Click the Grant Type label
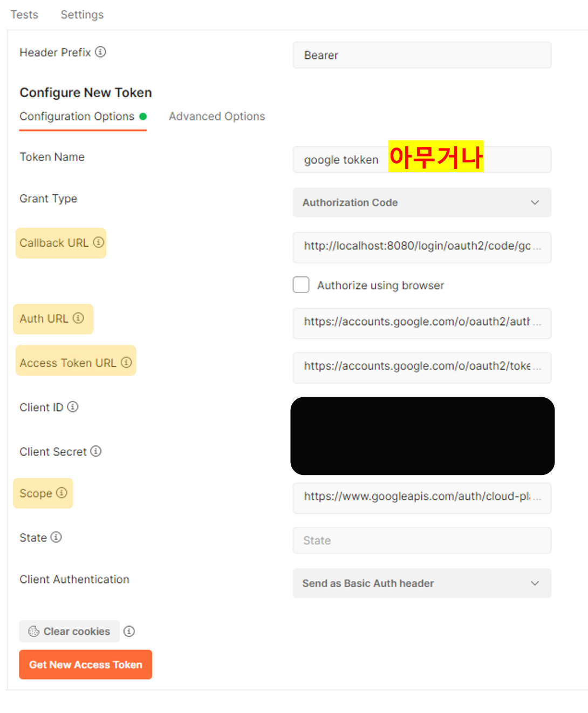The width and height of the screenshot is (588, 713). 49,199
